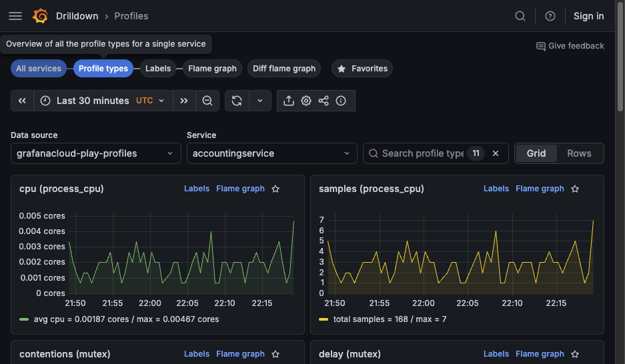625x364 pixels.
Task: Open the search magnifier in header
Action: (520, 16)
